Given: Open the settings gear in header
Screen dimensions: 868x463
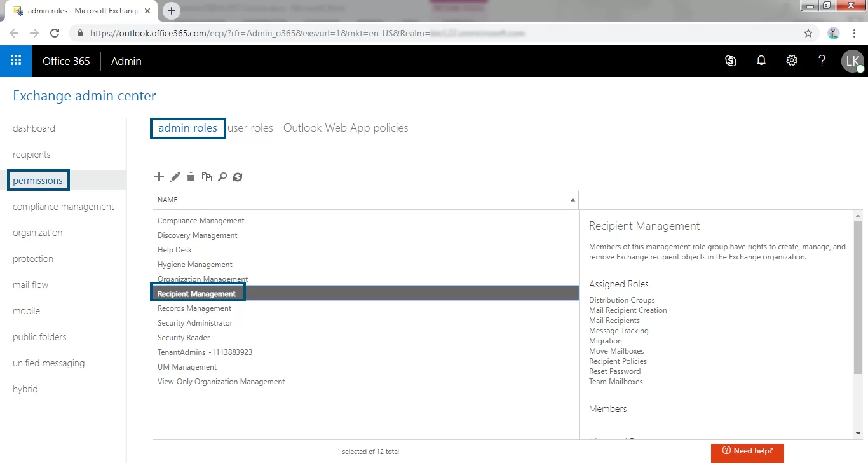Looking at the screenshot, I should point(791,60).
